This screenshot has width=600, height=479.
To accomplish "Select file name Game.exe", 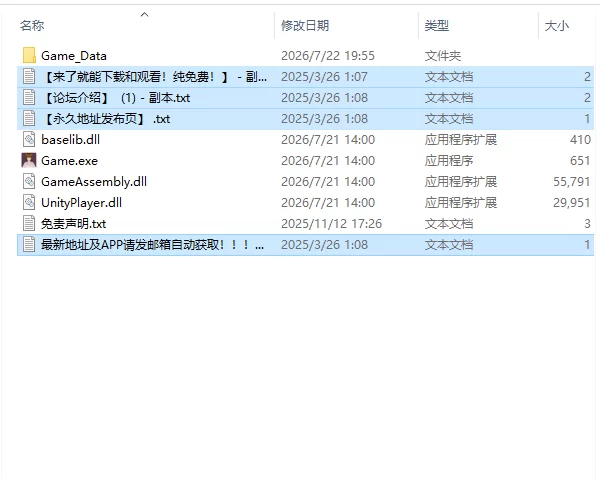I will coord(69,161).
